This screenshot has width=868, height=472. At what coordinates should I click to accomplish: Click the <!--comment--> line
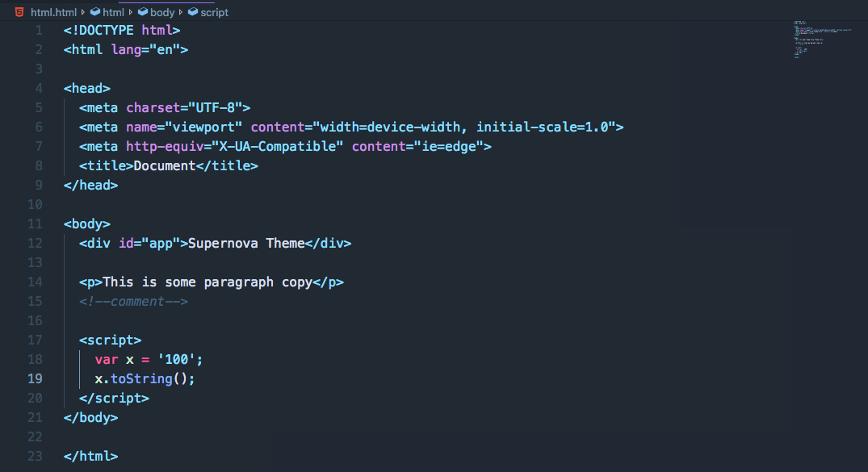tap(133, 302)
